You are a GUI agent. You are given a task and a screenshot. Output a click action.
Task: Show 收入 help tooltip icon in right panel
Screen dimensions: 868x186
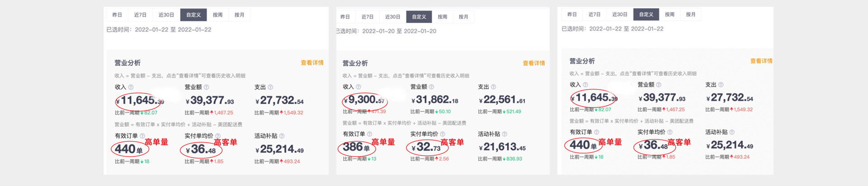(x=585, y=85)
